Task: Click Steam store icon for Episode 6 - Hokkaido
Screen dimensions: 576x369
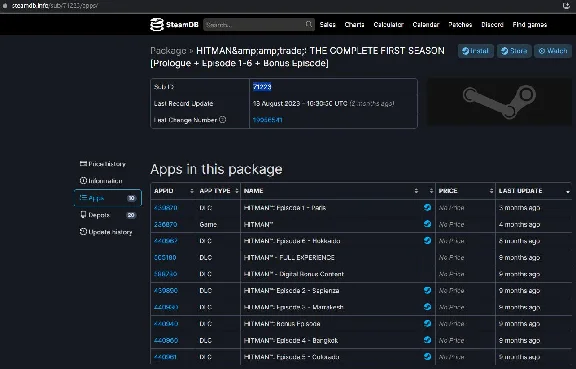Action: [x=427, y=240]
